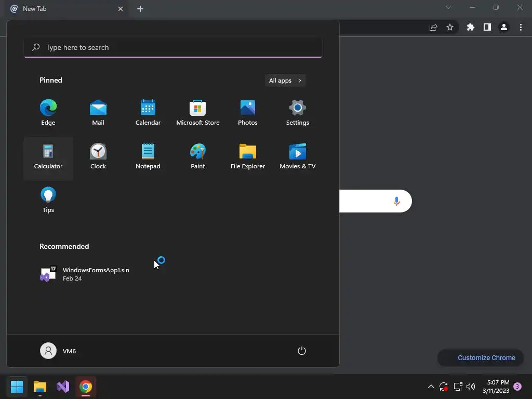Open network status tray icon

(458, 387)
